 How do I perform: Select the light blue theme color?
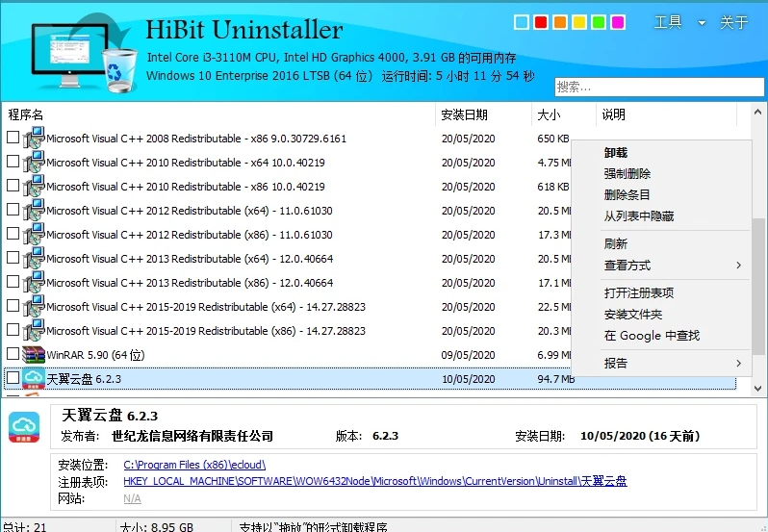[522, 22]
